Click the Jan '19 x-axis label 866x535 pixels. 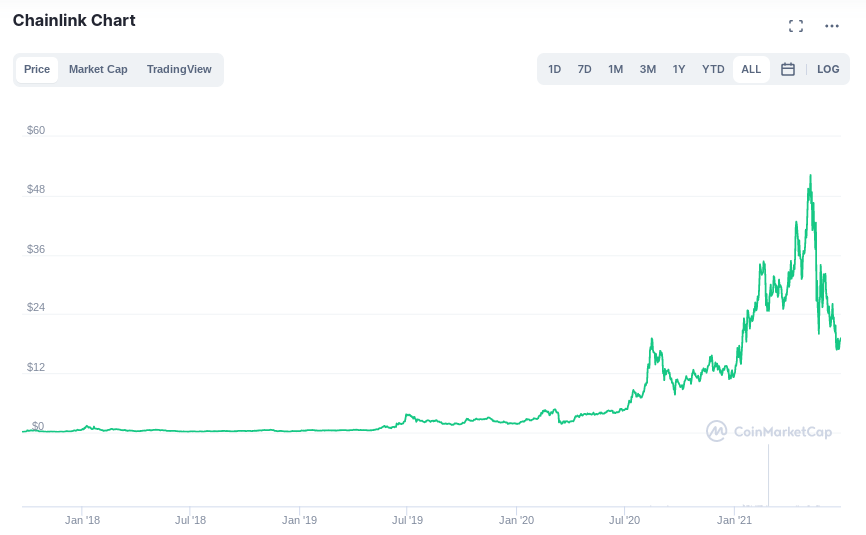pyautogui.click(x=299, y=520)
